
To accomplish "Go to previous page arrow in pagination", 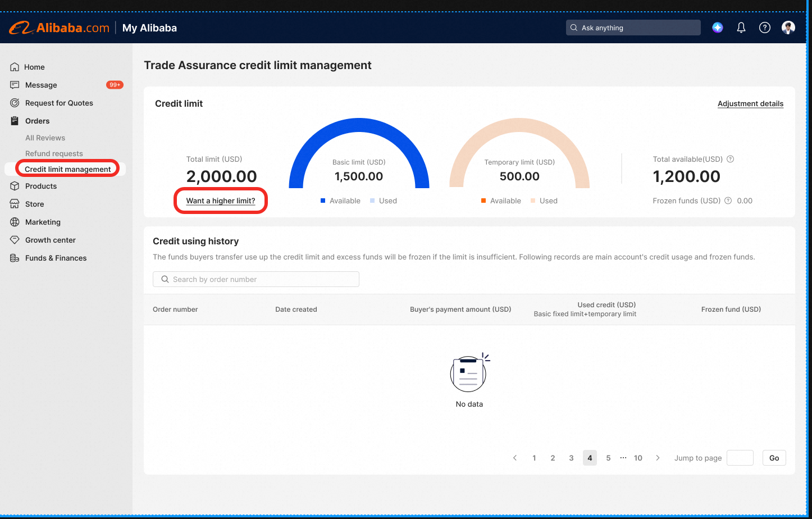I will [515, 458].
